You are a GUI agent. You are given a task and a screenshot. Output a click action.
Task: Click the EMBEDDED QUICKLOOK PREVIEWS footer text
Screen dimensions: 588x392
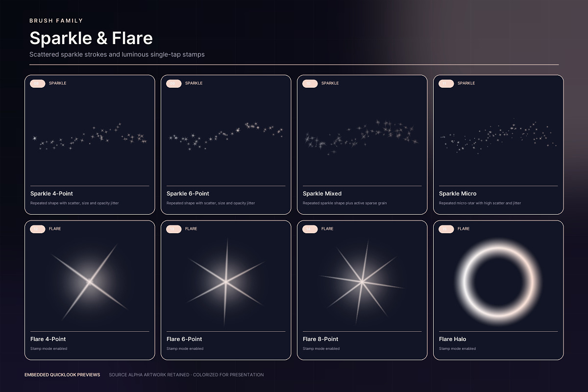[x=62, y=375]
